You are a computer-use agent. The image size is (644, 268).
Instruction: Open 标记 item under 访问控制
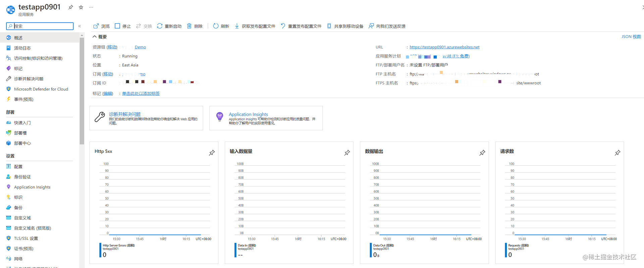click(x=40, y=68)
